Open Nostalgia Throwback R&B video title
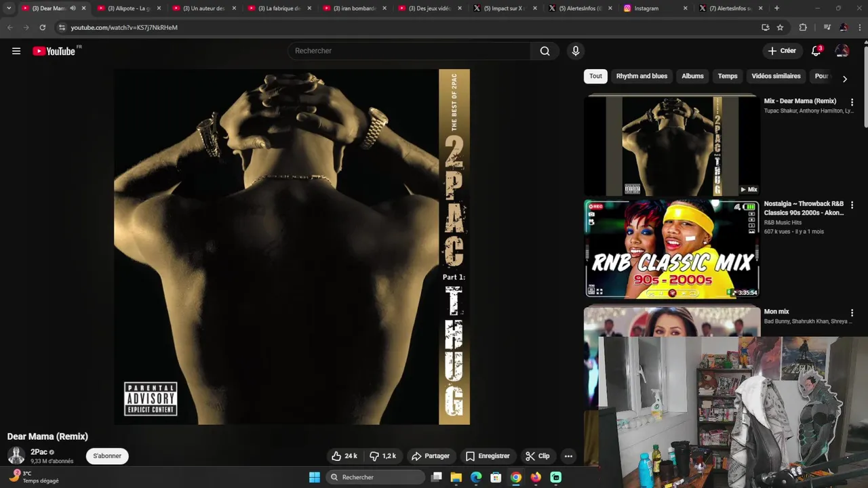868x488 pixels. click(804, 208)
